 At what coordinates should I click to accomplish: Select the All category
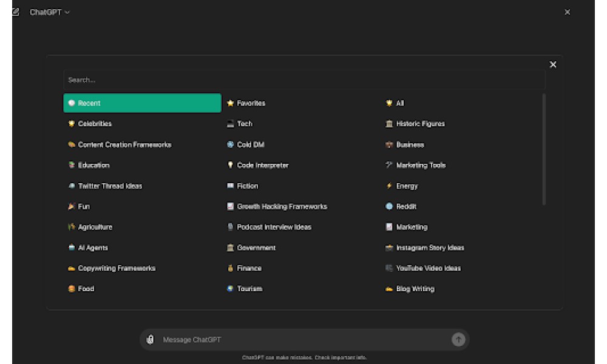tap(461, 103)
